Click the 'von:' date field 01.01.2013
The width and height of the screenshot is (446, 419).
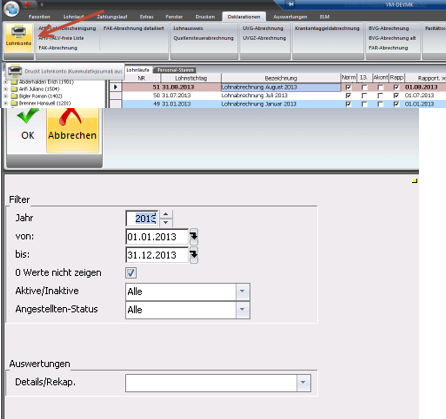pyautogui.click(x=157, y=237)
